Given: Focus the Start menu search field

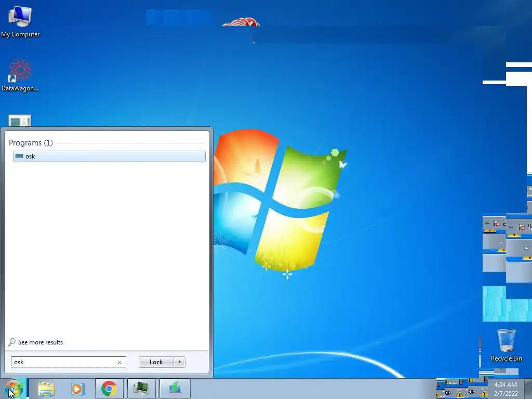Looking at the screenshot, I should click(68, 362).
